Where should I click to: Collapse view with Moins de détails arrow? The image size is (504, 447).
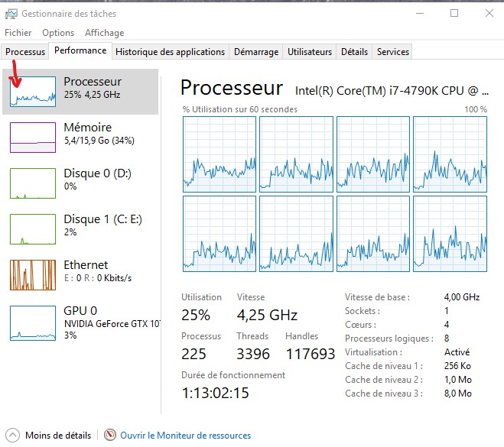[x=12, y=435]
